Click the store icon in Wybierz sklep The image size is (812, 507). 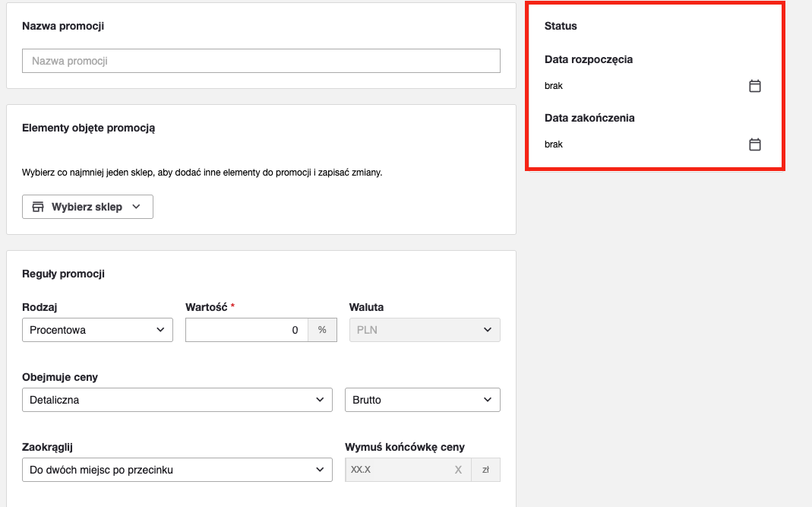click(38, 207)
